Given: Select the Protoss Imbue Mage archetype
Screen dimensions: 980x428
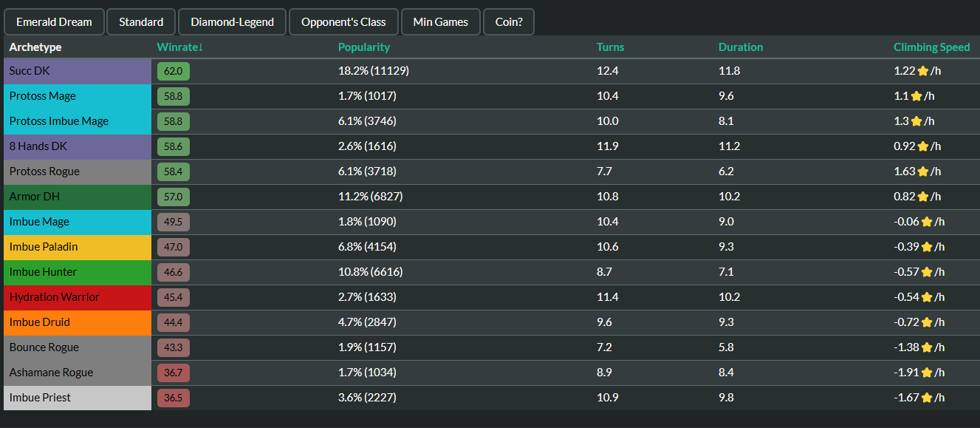Looking at the screenshot, I should [78, 121].
